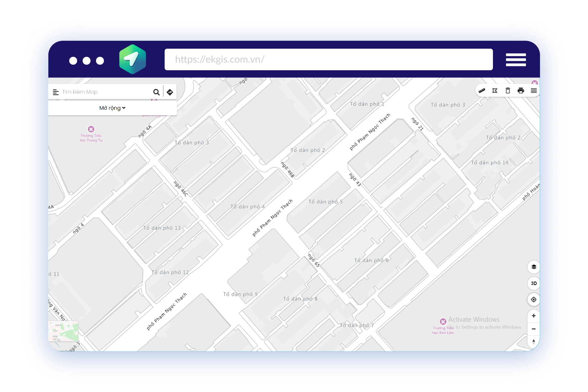Select Trường Tiểu học Kim Liên marker

coord(443,321)
